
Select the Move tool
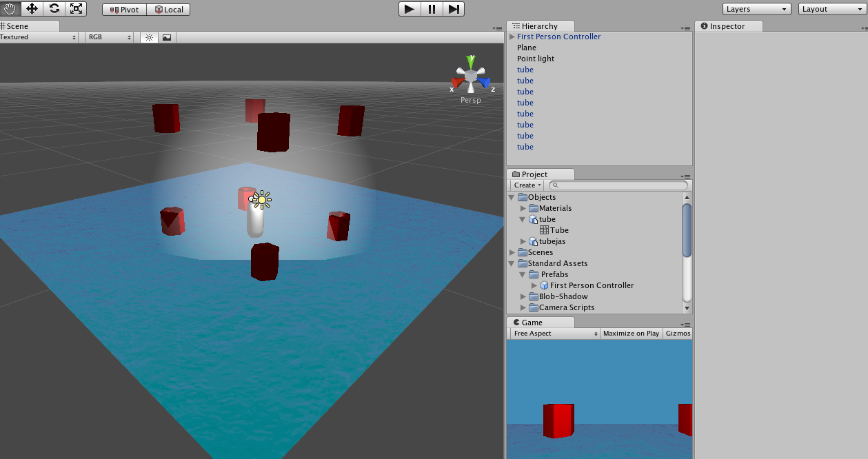[31, 9]
